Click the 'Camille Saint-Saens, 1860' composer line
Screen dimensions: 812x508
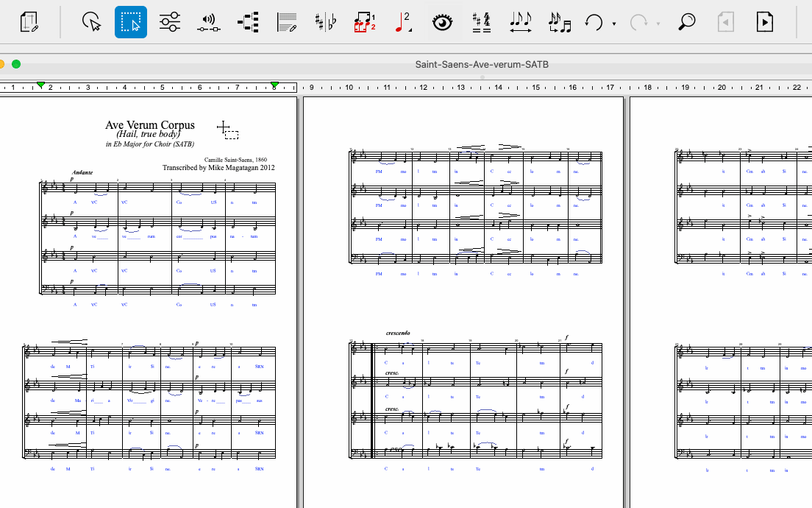(235, 160)
